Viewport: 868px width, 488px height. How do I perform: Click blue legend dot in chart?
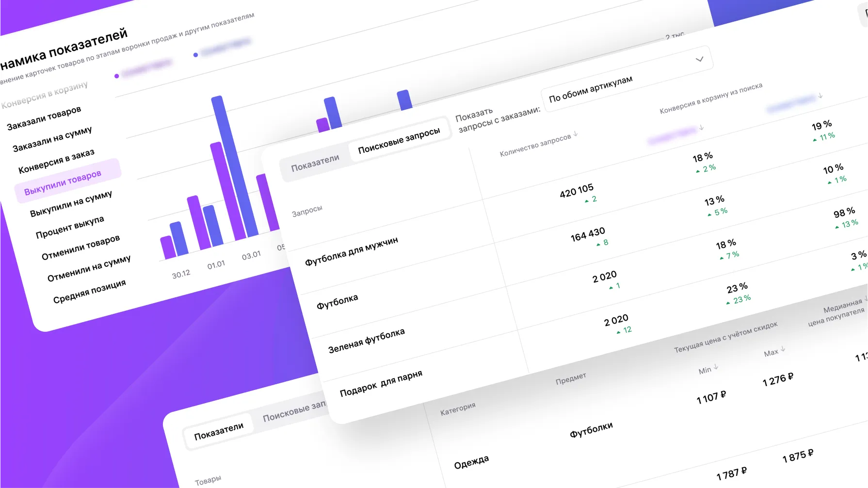[195, 55]
